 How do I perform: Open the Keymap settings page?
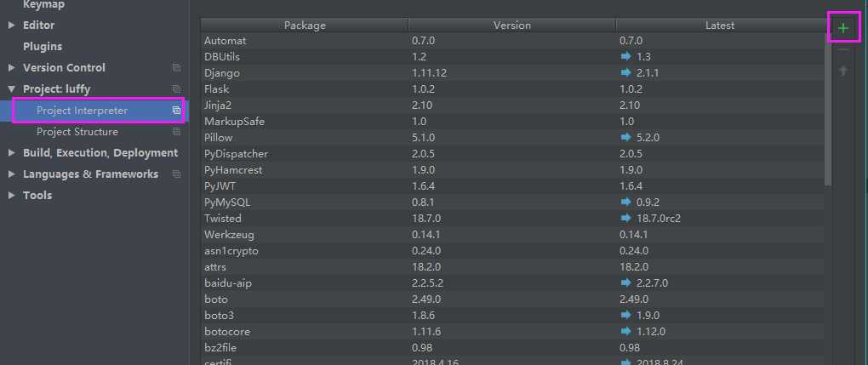(43, 4)
